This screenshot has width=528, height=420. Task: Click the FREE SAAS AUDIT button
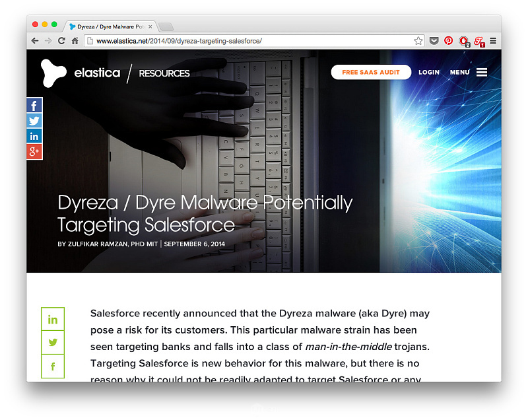(x=371, y=72)
